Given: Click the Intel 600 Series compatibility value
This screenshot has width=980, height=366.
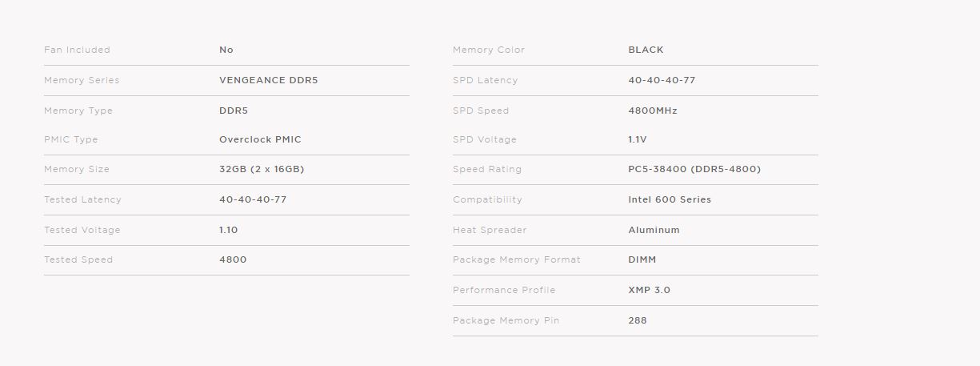Looking at the screenshot, I should click(x=670, y=199).
